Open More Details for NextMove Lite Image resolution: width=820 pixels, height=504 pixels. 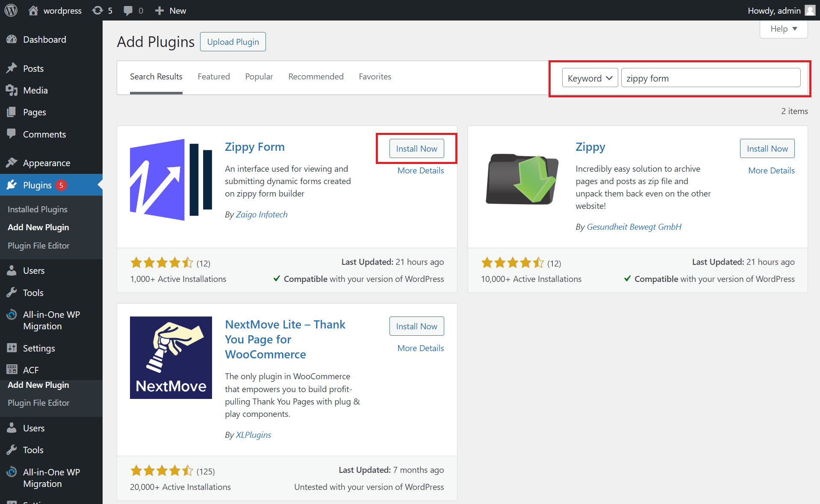420,348
